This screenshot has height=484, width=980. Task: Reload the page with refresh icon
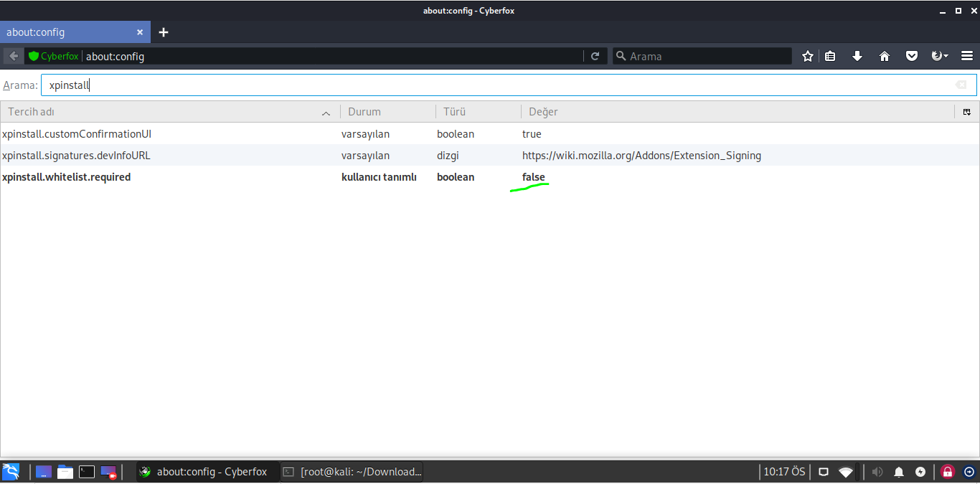(595, 56)
